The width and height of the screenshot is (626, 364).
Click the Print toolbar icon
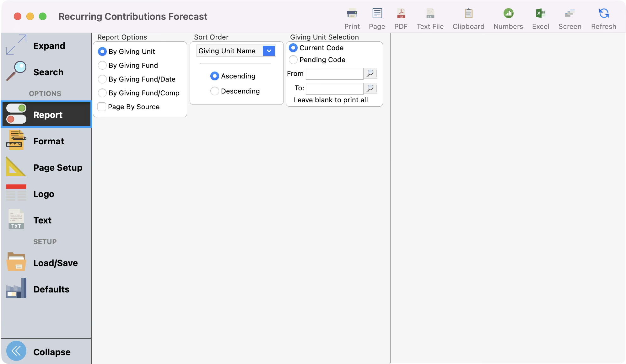pyautogui.click(x=352, y=13)
